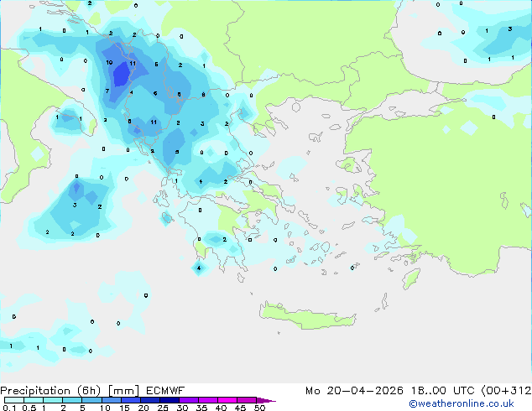Click the legend arrow tip beyond 50
The width and height of the screenshot is (532, 411).
(x=266, y=400)
